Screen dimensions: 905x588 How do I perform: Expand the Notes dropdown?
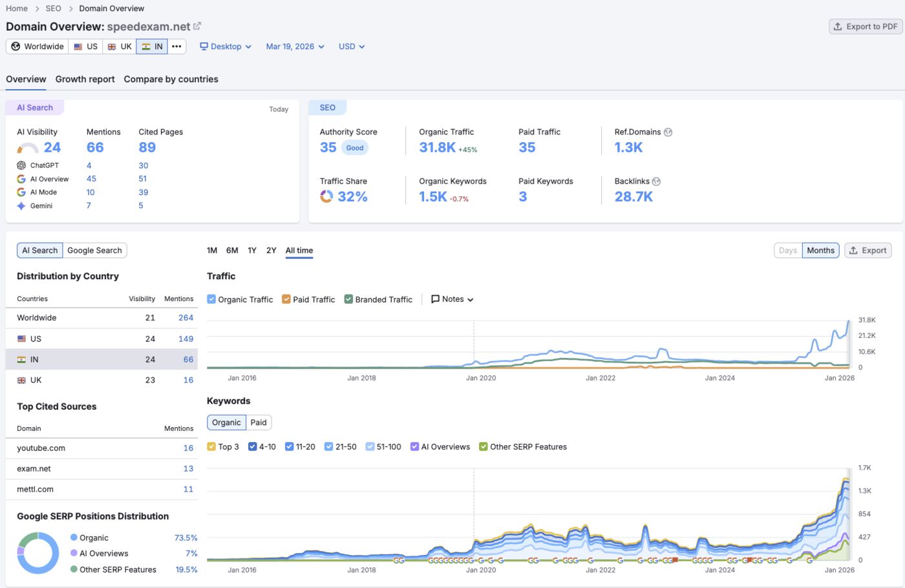coord(452,299)
